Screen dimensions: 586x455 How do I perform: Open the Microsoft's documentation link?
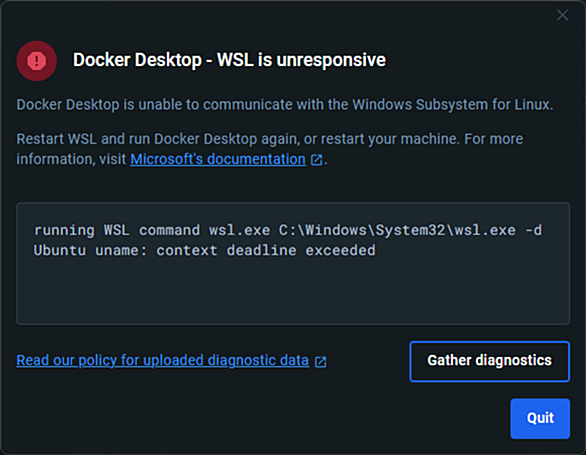pos(218,159)
